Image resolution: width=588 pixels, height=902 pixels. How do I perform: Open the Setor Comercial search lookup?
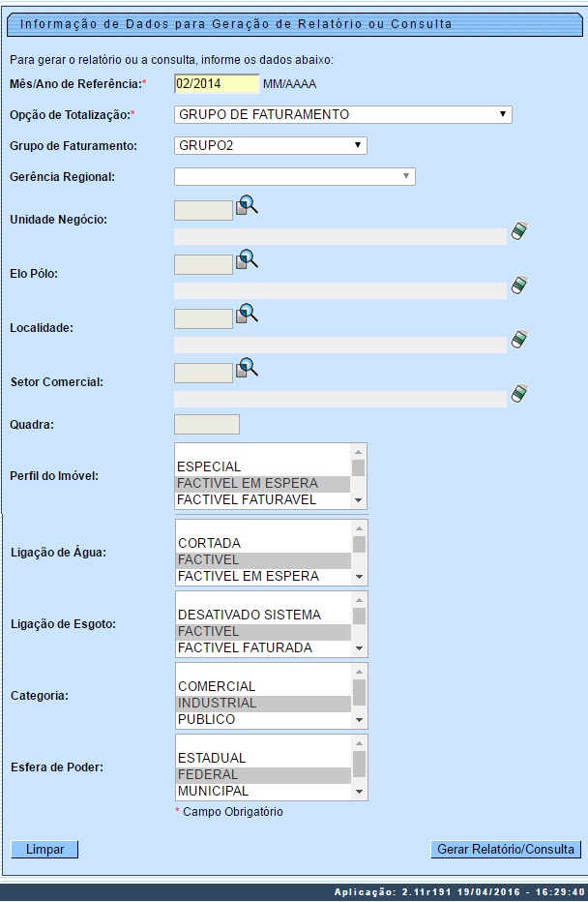coord(248,367)
